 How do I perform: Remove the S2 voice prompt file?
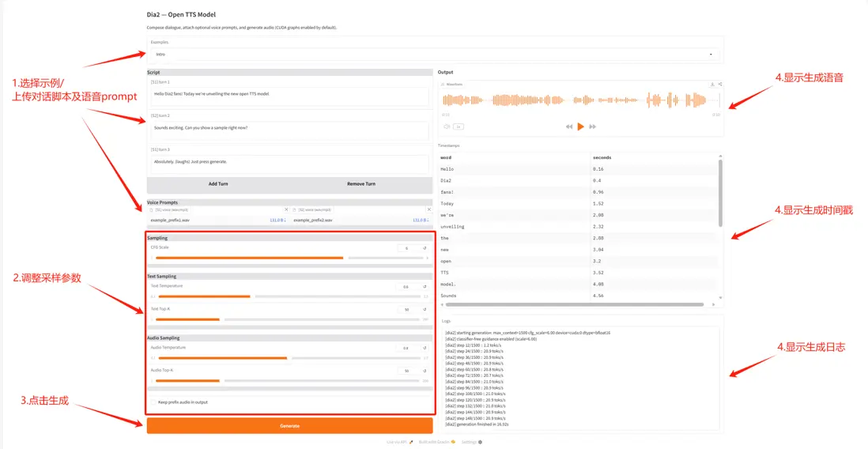429,209
